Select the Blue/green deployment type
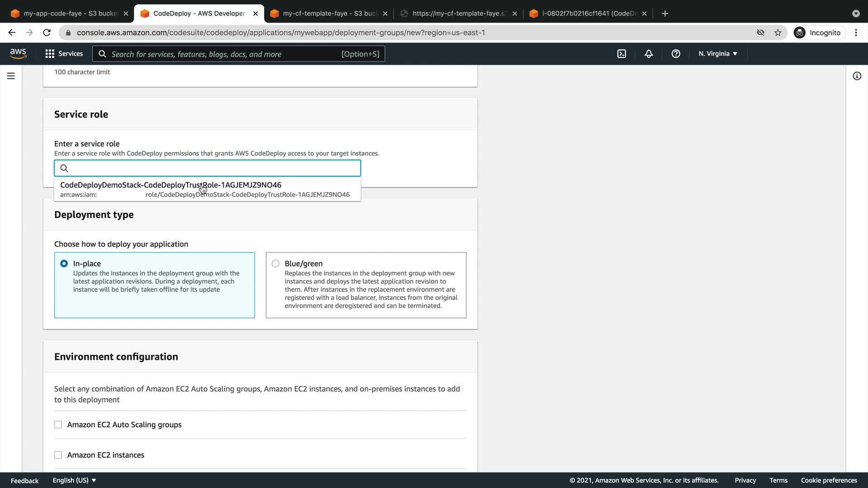The height and width of the screenshot is (488, 868). pyautogui.click(x=276, y=263)
